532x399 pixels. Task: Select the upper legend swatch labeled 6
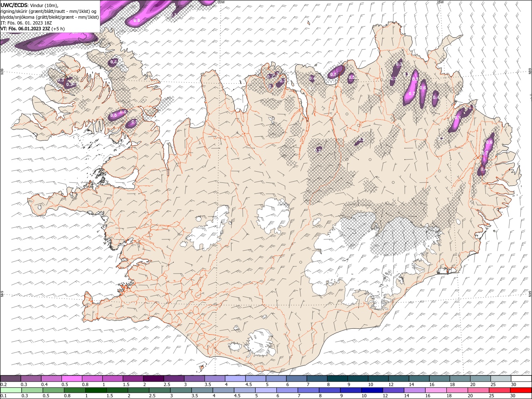(x=296, y=379)
